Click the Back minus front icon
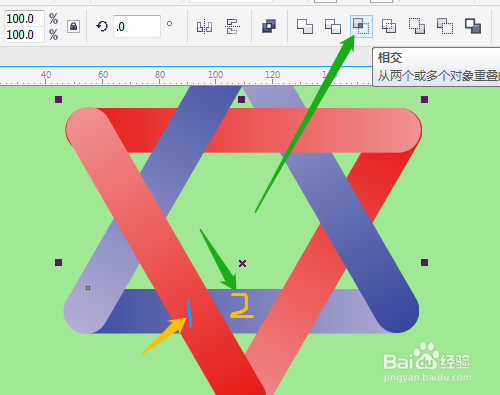 pos(445,26)
